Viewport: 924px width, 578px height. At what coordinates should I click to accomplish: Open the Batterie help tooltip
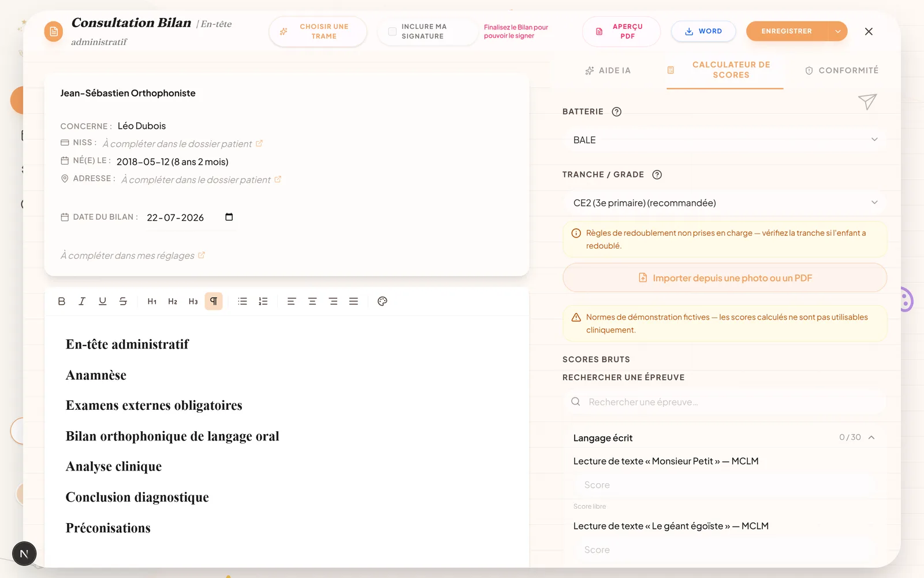[617, 112]
